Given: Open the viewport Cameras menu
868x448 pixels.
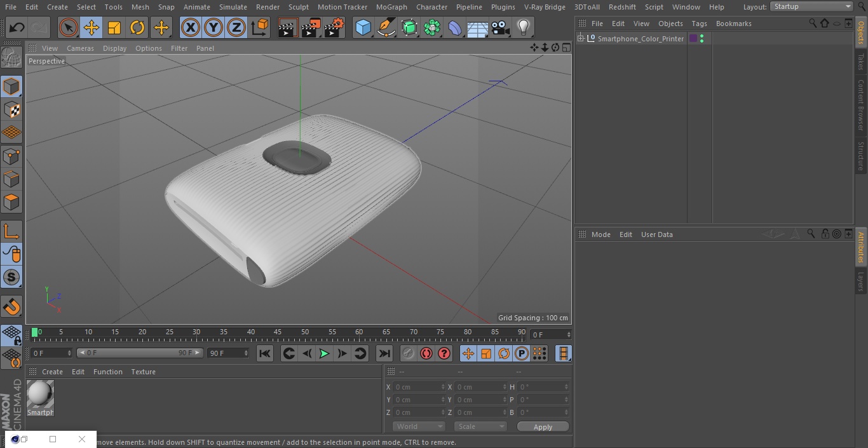Looking at the screenshot, I should click(80, 48).
